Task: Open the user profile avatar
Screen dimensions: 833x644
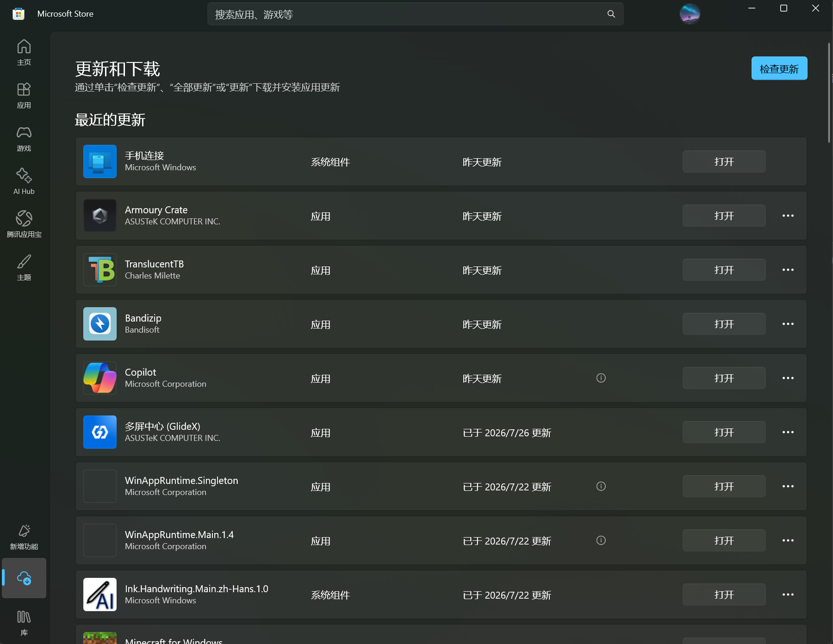Action: tap(690, 14)
